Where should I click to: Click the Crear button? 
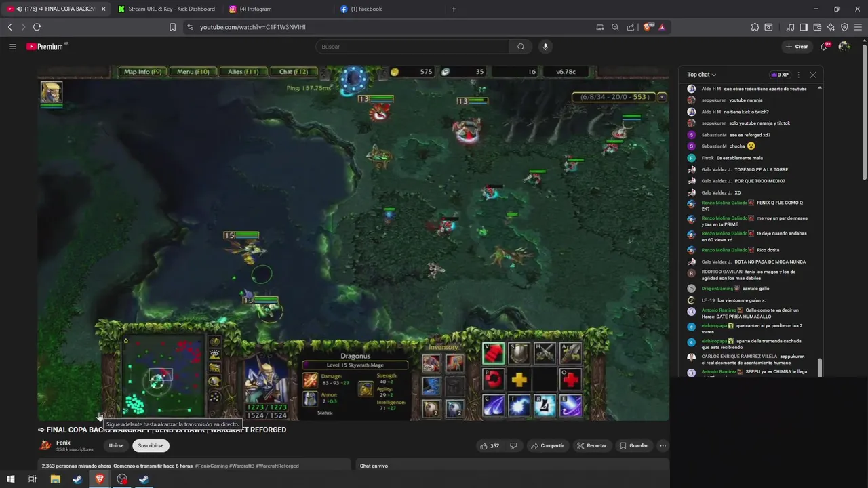click(797, 47)
